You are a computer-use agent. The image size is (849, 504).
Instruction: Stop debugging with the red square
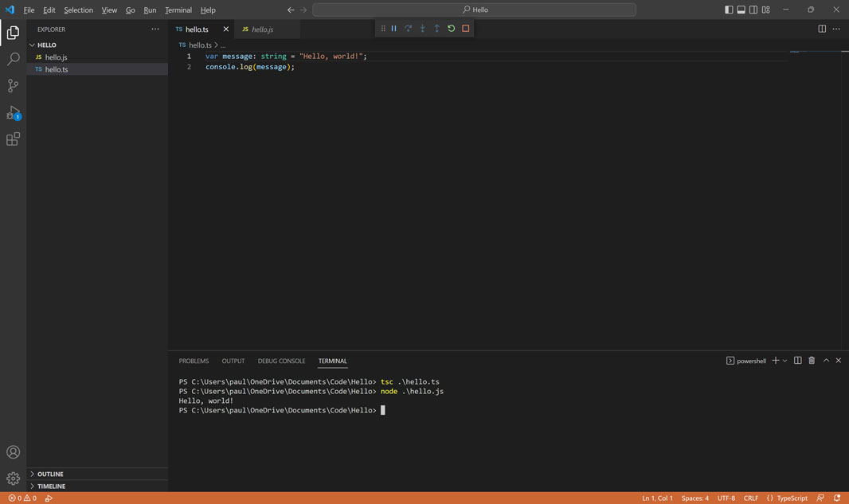466,29
